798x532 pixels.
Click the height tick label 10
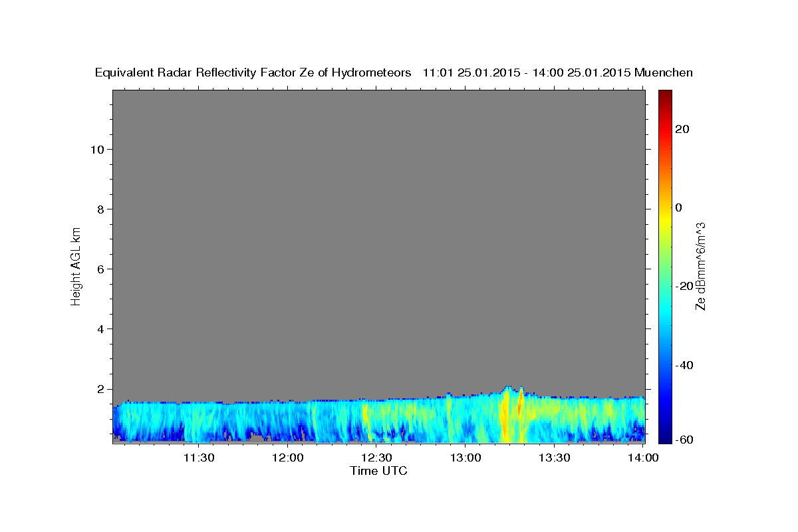pos(97,149)
